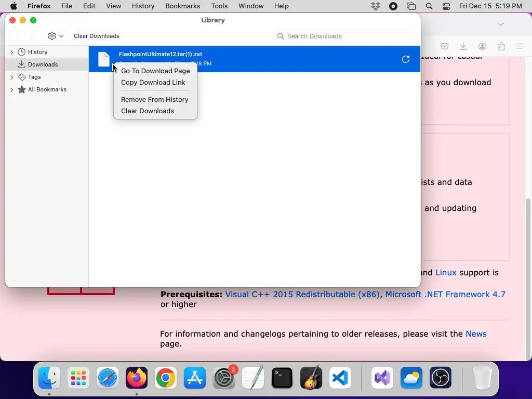Retry download with the refresh icon
Viewport: 532px width, 399px height.
click(x=406, y=59)
